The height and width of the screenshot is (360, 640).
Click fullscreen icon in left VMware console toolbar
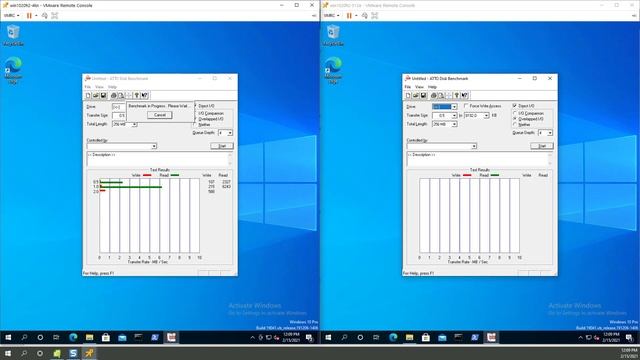click(x=55, y=16)
